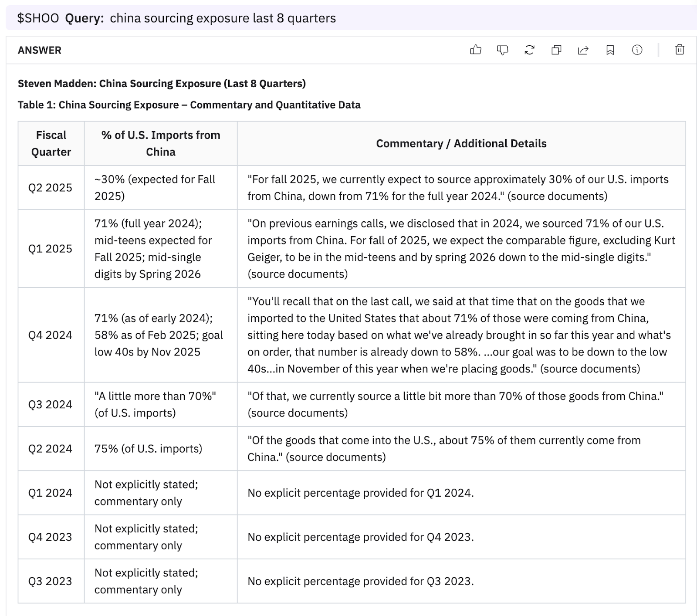Click the query text in the top bar
The image size is (697, 616).
(223, 18)
